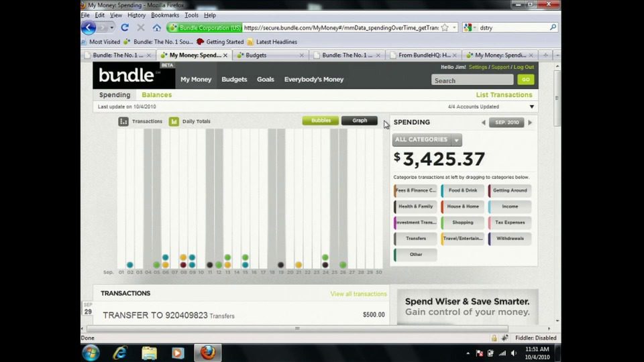Click the Bundle Search field
This screenshot has width=644, height=362.
point(472,80)
